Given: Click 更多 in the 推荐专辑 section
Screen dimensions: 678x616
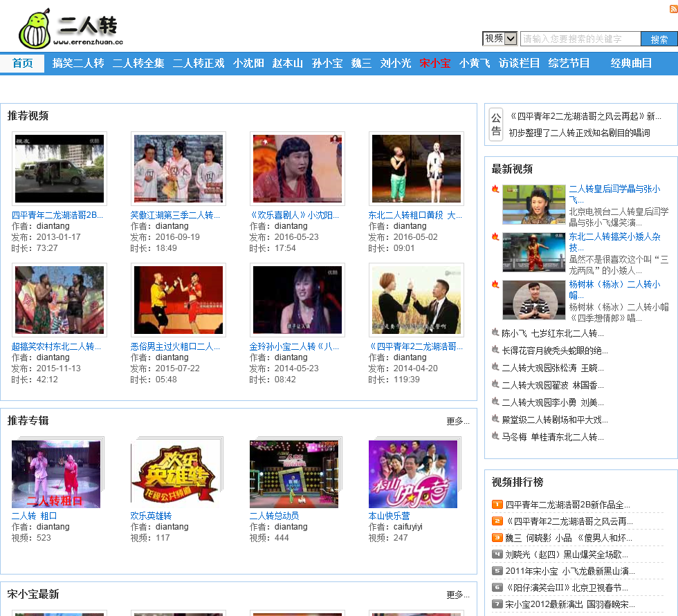Looking at the screenshot, I should [458, 421].
